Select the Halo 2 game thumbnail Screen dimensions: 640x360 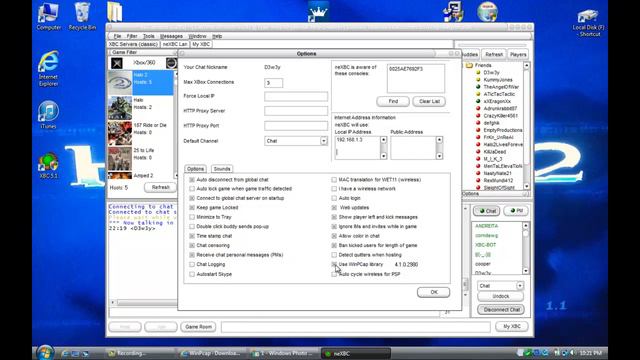(120, 83)
